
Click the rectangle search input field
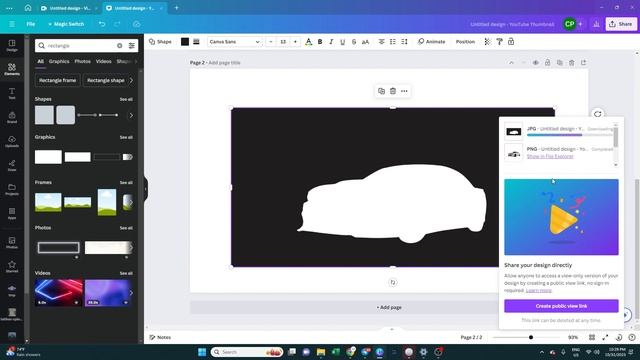click(x=80, y=46)
